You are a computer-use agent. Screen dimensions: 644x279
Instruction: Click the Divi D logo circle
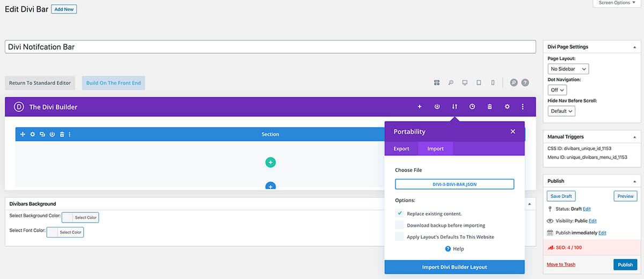click(x=19, y=106)
